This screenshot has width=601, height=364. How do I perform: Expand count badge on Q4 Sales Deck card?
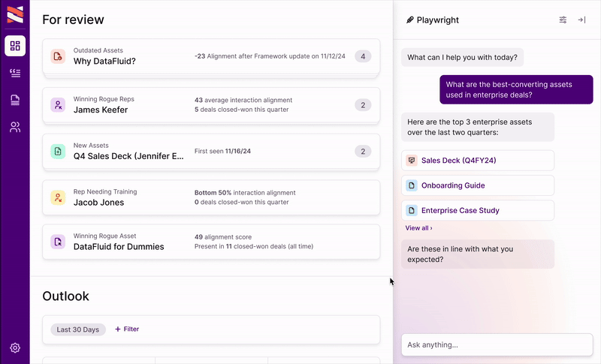[x=363, y=151]
